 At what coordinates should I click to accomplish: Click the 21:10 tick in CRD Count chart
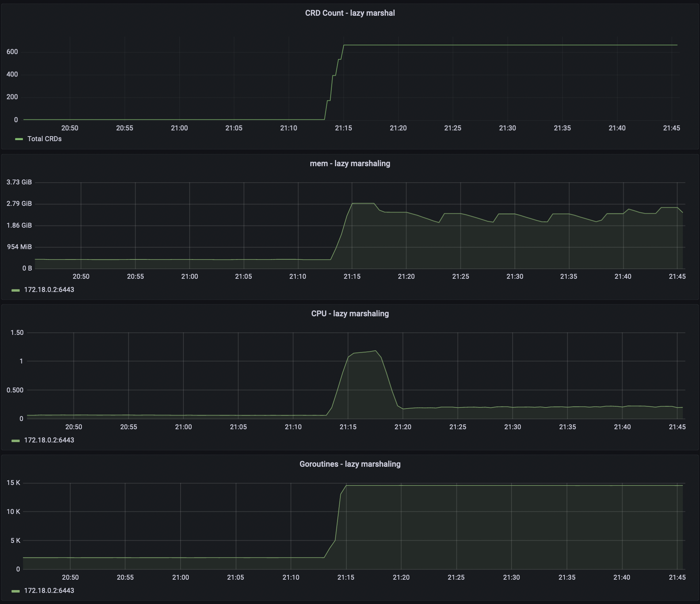pos(289,128)
